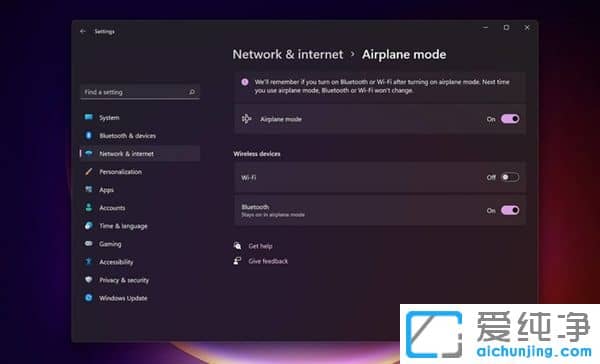Turn off the Airplane mode toggle

pos(510,119)
